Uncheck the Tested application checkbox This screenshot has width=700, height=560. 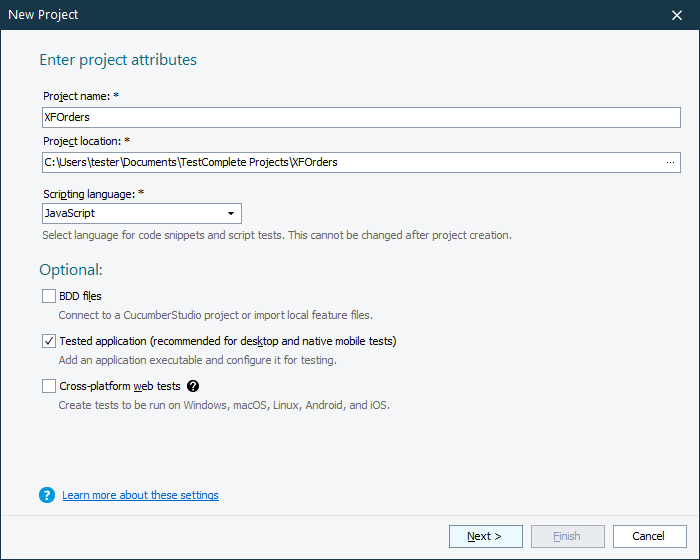click(49, 341)
